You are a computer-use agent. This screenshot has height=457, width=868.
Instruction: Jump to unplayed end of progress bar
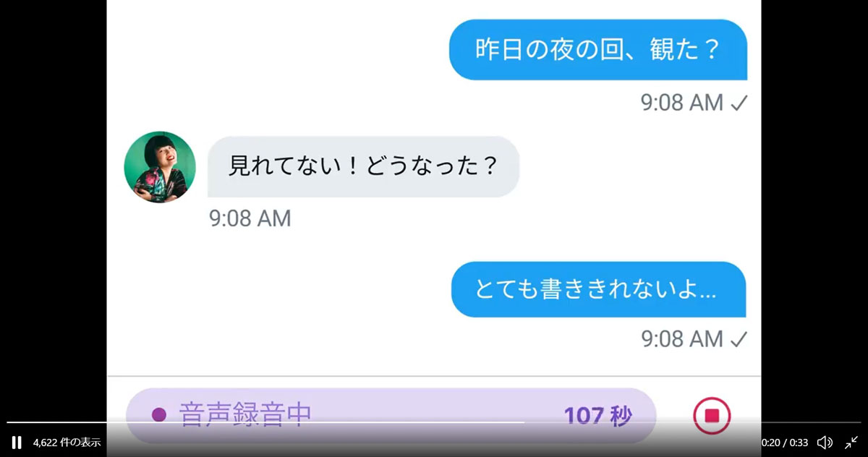click(x=693, y=422)
